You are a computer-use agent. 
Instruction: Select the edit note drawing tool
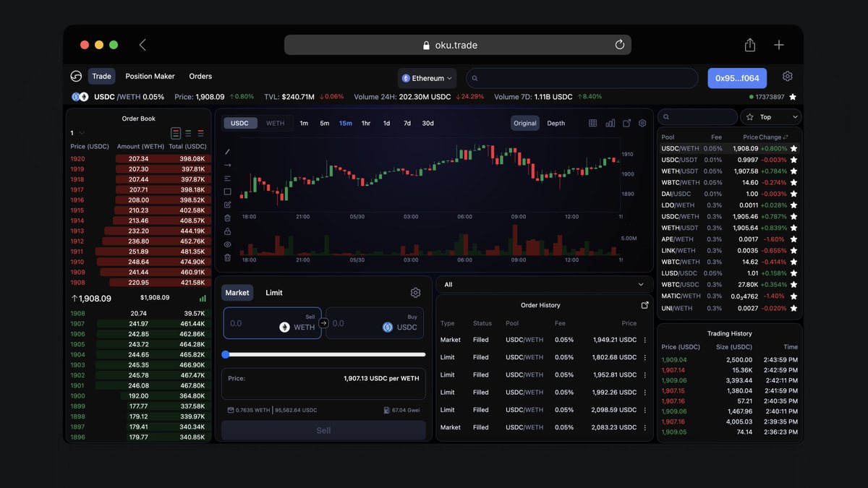point(228,205)
